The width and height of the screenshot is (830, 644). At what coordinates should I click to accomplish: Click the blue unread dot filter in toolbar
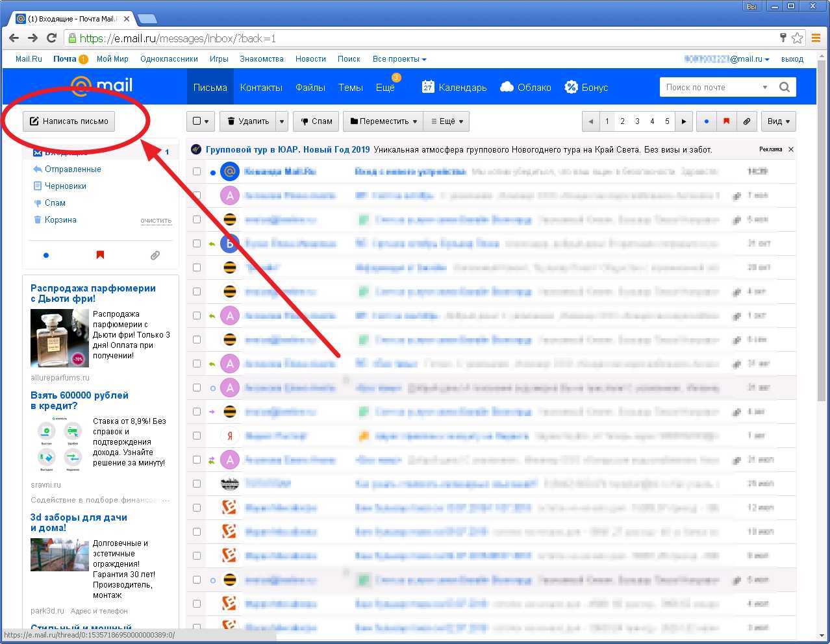[707, 121]
